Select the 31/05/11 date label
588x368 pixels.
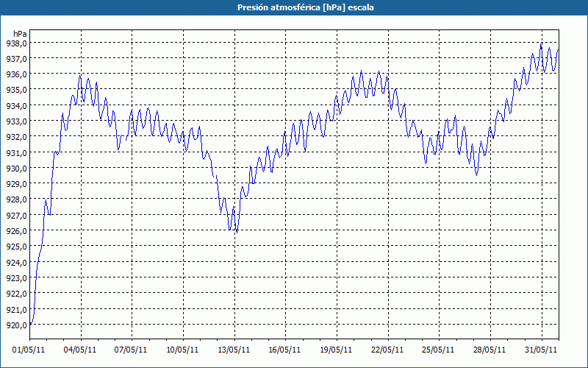(541, 350)
